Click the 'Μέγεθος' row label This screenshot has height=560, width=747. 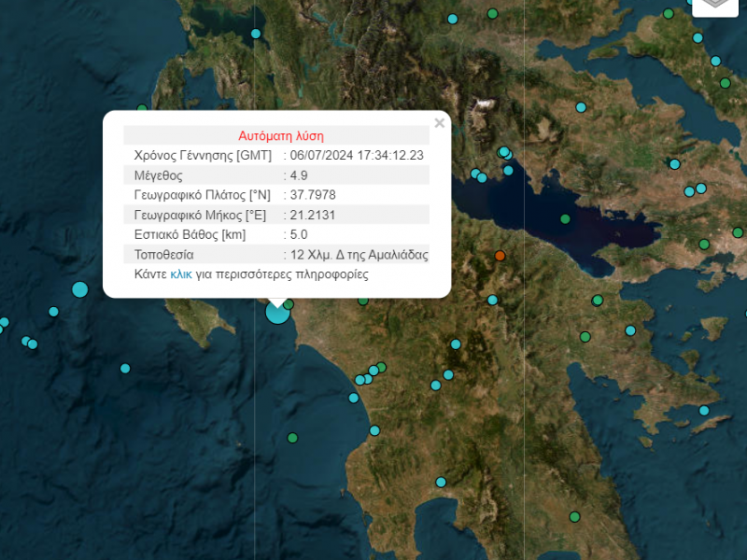tap(158, 175)
